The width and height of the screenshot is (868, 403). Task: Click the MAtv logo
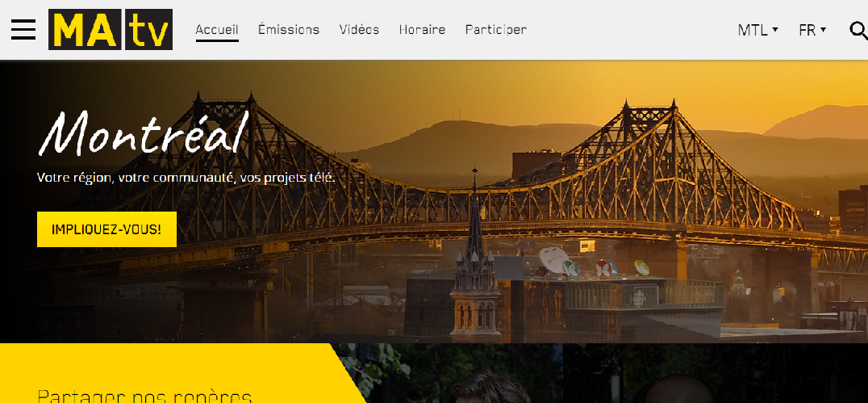[x=111, y=29]
